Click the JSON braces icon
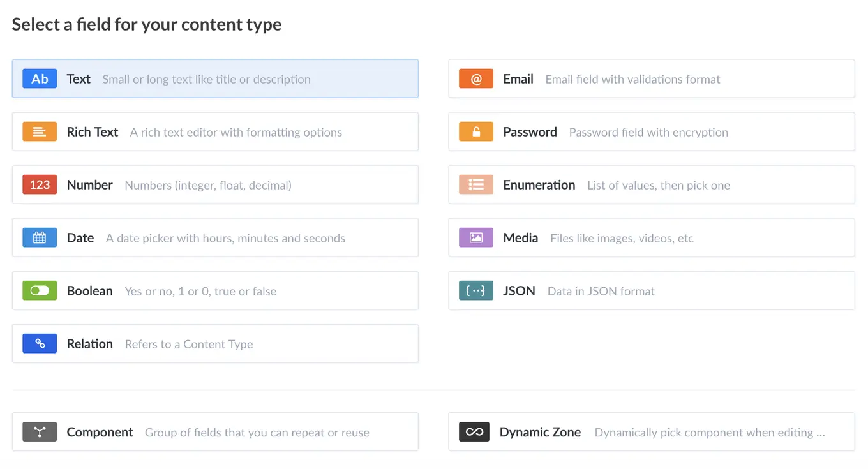This screenshot has width=868, height=469. (475, 290)
